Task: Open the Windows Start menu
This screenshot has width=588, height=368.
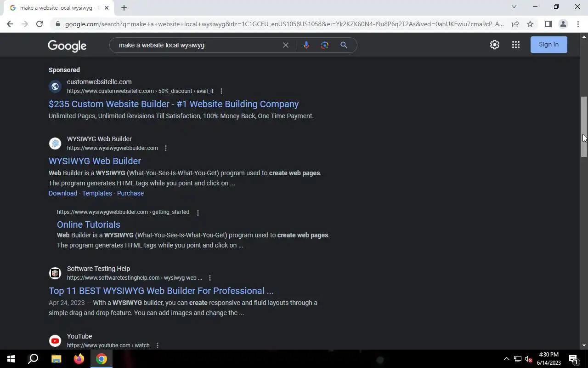Action: coord(11,359)
